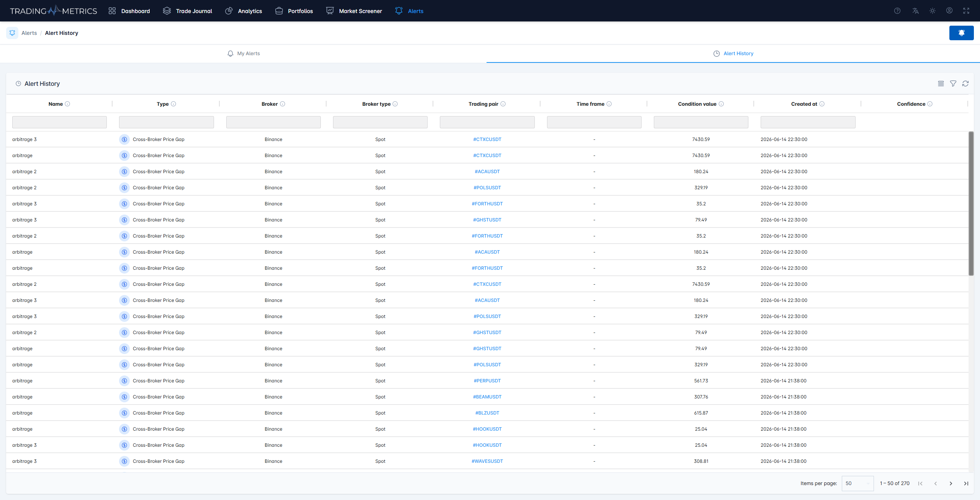The image size is (980, 500).
Task: Click the Alerts breadcrumb link
Action: pyautogui.click(x=29, y=33)
